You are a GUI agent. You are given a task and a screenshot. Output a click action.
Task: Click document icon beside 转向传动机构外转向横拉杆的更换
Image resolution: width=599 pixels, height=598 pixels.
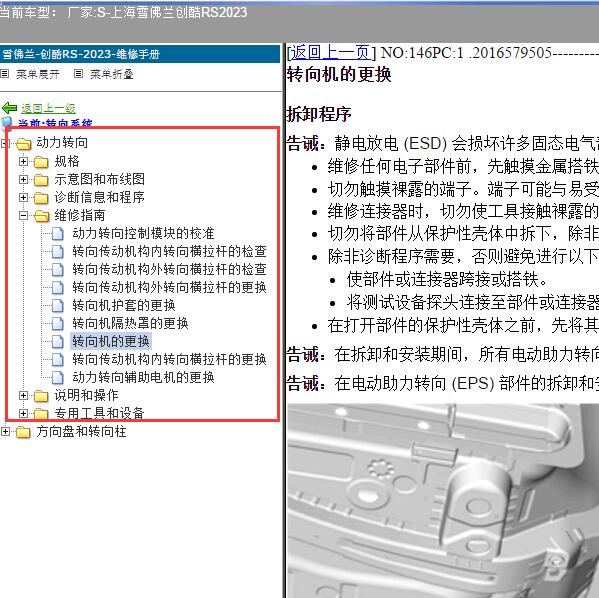pyautogui.click(x=58, y=287)
